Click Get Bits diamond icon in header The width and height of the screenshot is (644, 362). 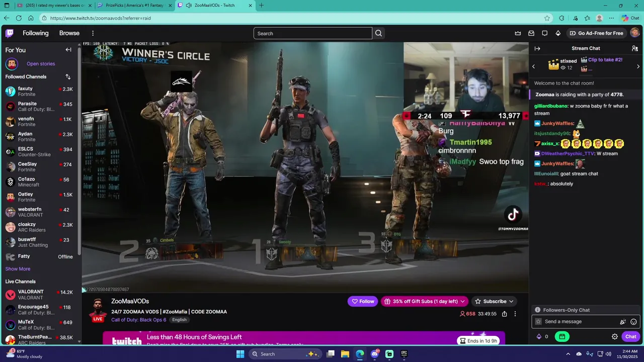[558, 33]
